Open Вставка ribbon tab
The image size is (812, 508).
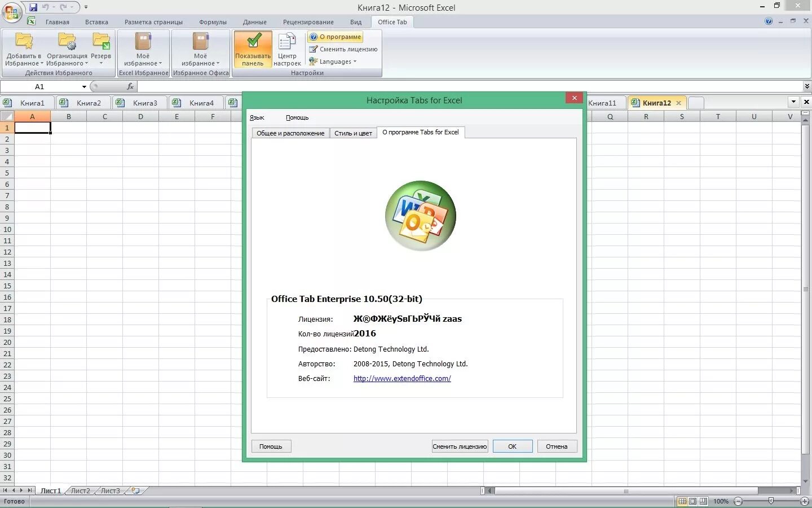click(x=96, y=22)
